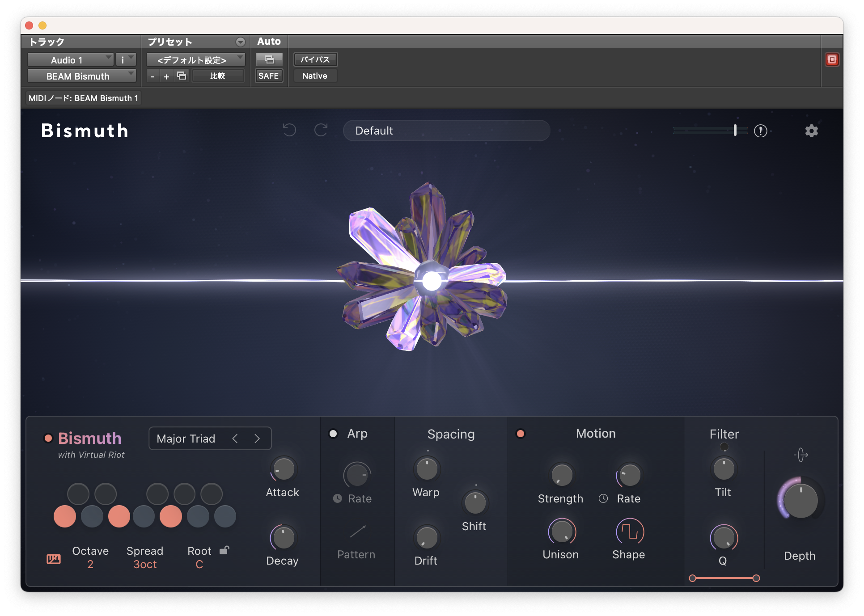Image resolution: width=864 pixels, height=616 pixels.
Task: Open the プリセット settings menu arrow
Action: [x=241, y=42]
